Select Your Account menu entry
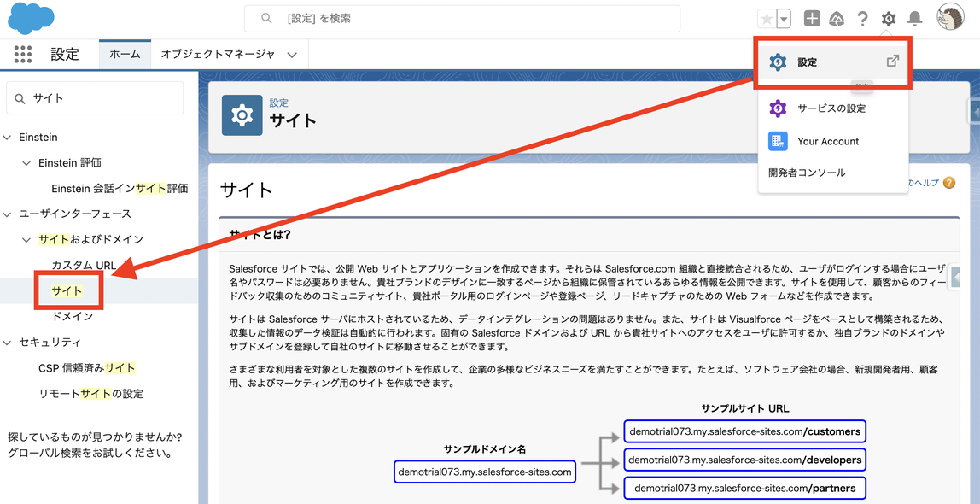The width and height of the screenshot is (980, 504). (x=833, y=141)
